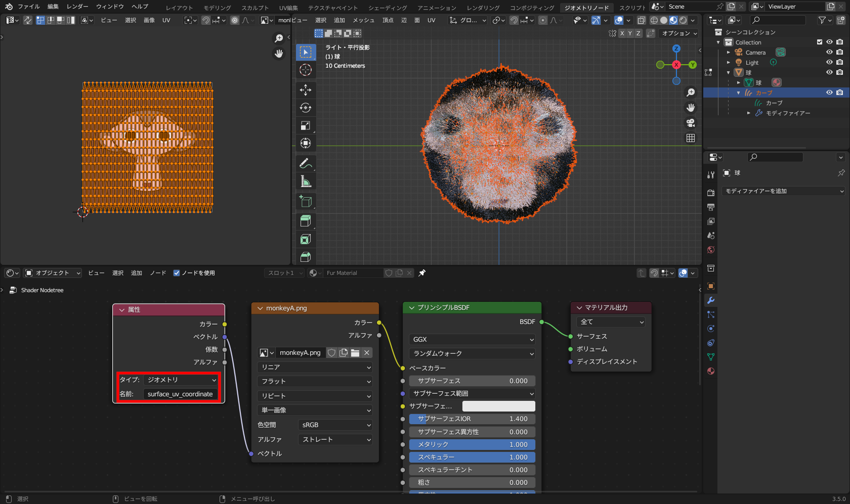Open the Particle Properties tab
This screenshot has height=504, width=850.
click(x=710, y=314)
